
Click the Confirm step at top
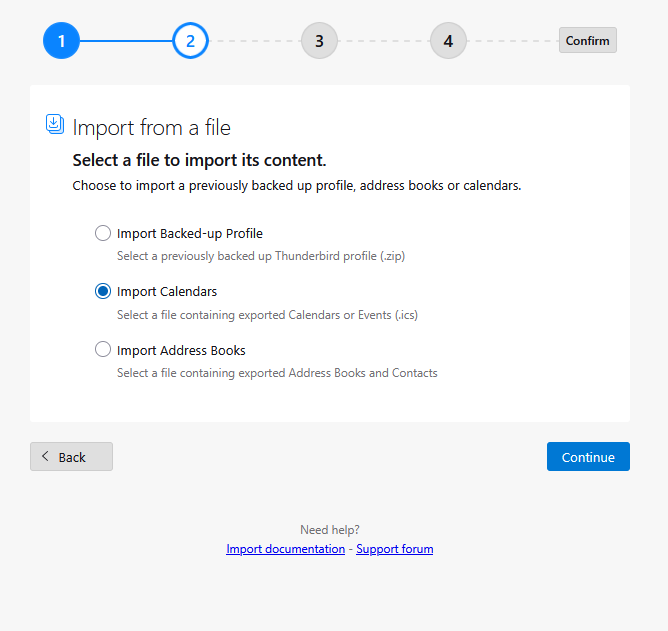coord(587,41)
